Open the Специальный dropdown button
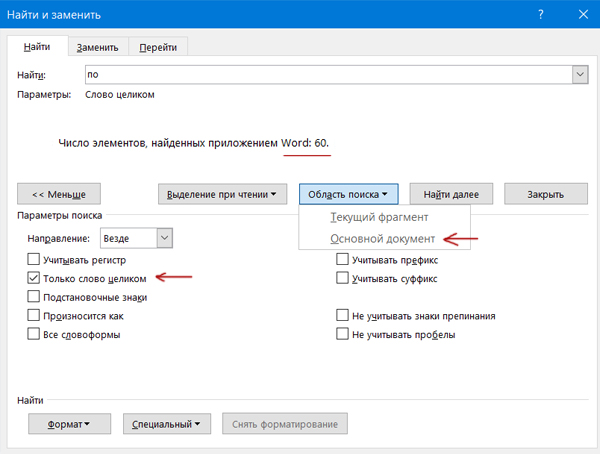 [x=167, y=424]
